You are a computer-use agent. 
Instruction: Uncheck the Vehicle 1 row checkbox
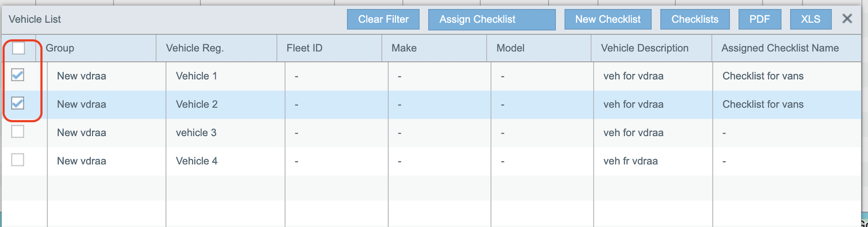(x=18, y=75)
